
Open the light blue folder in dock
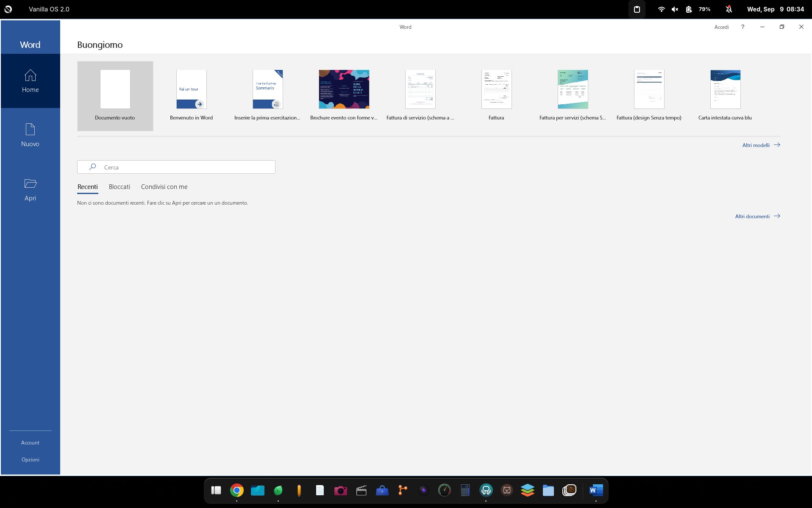coord(548,490)
